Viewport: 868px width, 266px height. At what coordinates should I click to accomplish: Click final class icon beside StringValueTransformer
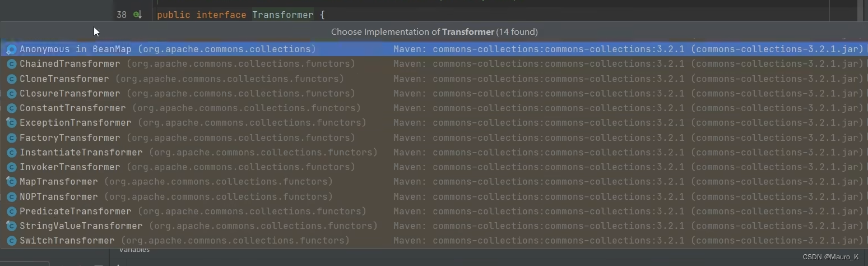(x=11, y=226)
